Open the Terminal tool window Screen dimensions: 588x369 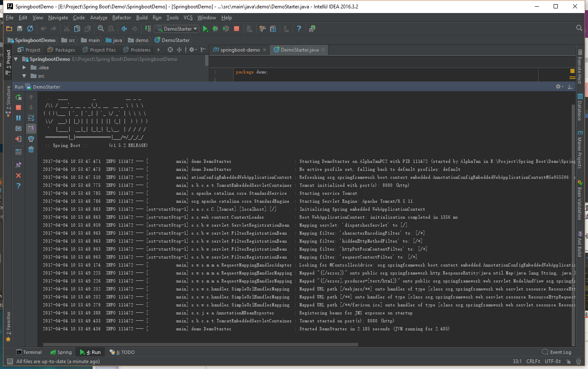[x=29, y=352]
